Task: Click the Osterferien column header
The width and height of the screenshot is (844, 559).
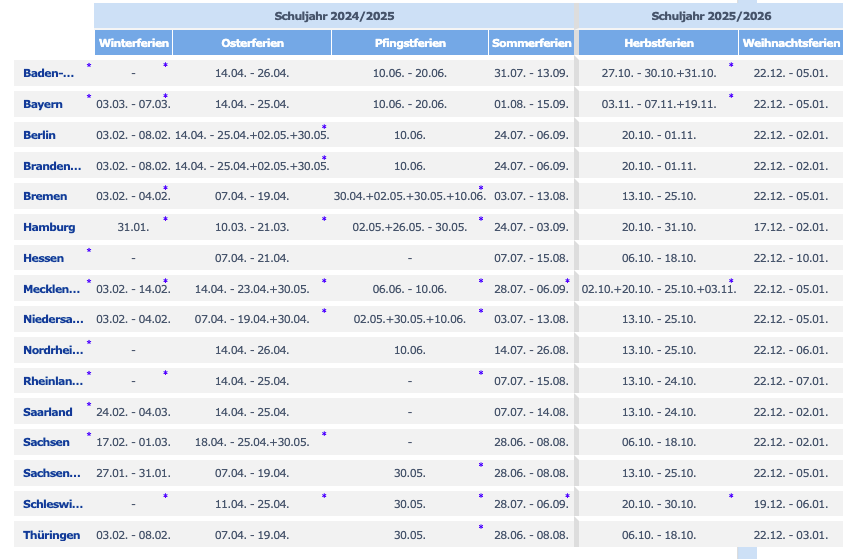Action: pyautogui.click(x=252, y=43)
